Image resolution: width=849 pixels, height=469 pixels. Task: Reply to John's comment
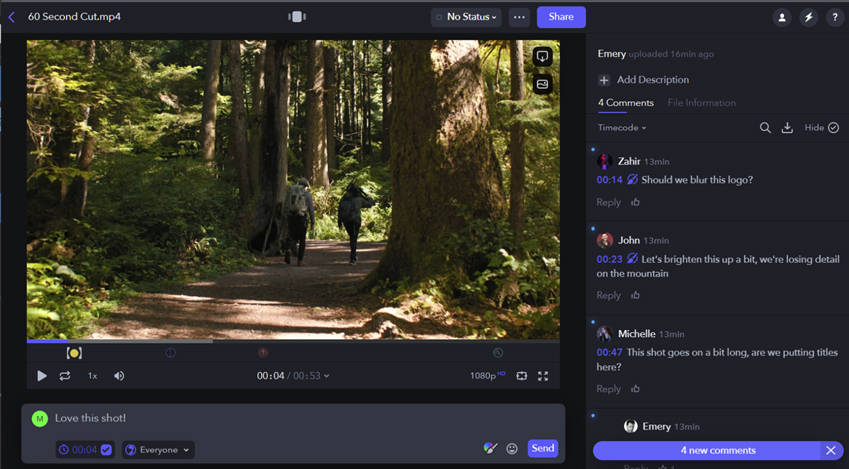608,295
